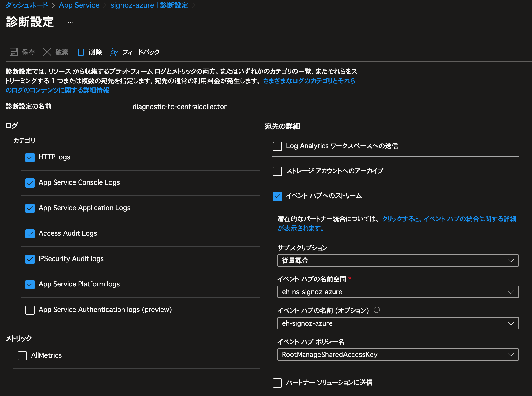The height and width of the screenshot is (396, 532).
Task: Click the feedback (フィードバック) person icon
Action: point(114,52)
